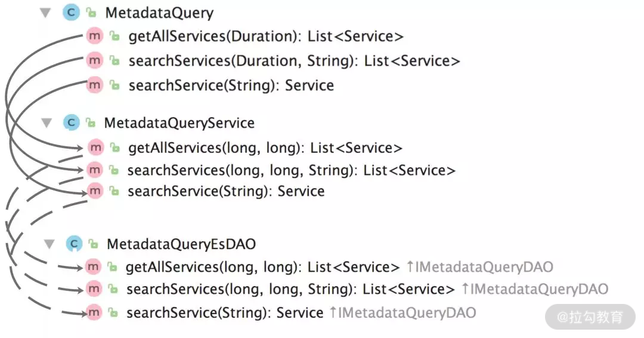Click method icon of MetadataQueryEsDAO getAllServices
644x338 pixels.
click(x=93, y=266)
